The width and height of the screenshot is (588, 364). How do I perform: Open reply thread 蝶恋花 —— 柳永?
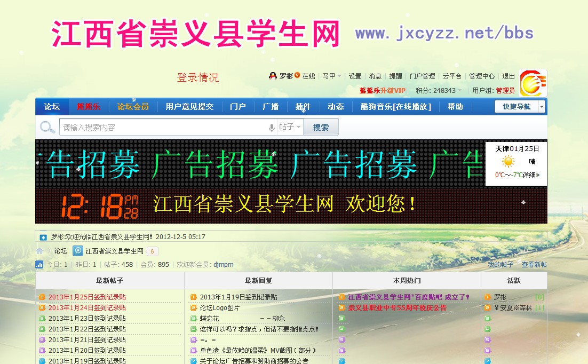242,319
